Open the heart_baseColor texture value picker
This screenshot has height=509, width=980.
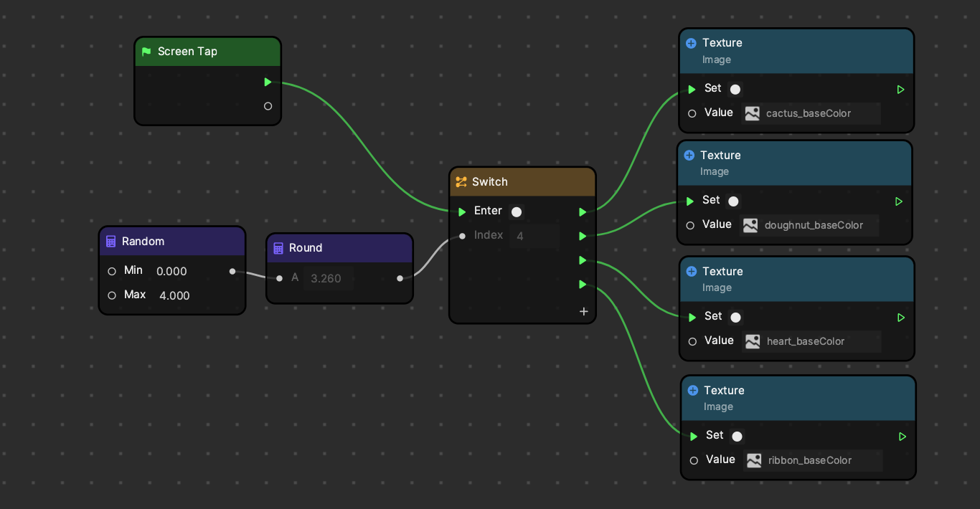(811, 341)
